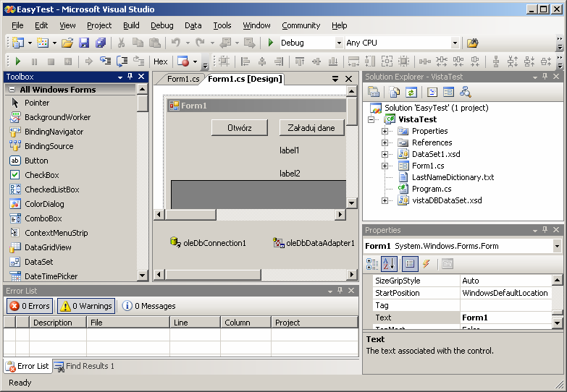Click View Designer icon in Solution Explorer

coord(448,92)
